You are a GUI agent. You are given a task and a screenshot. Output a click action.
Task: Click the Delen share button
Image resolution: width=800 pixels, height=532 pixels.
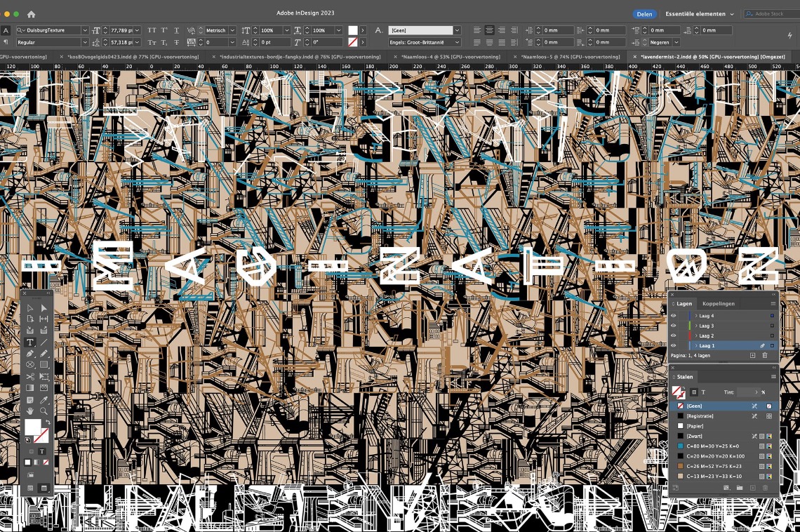pyautogui.click(x=644, y=14)
